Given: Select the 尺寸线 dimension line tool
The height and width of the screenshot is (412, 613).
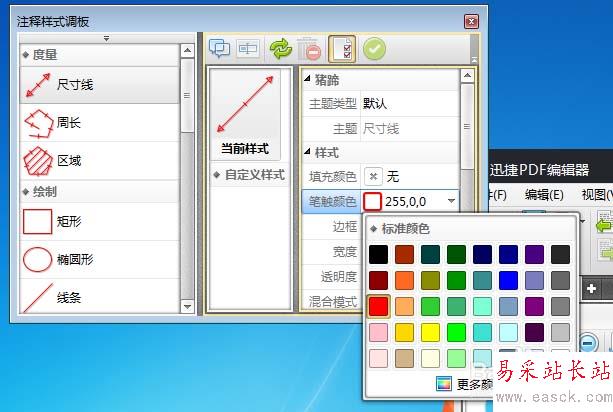Looking at the screenshot, I should pyautogui.click(x=99, y=85).
